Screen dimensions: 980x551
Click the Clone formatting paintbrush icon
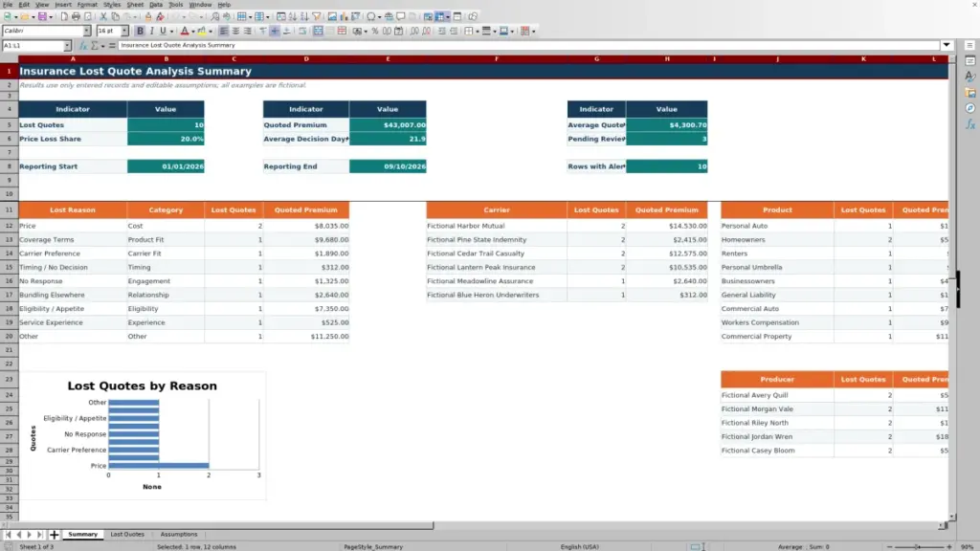click(x=148, y=17)
